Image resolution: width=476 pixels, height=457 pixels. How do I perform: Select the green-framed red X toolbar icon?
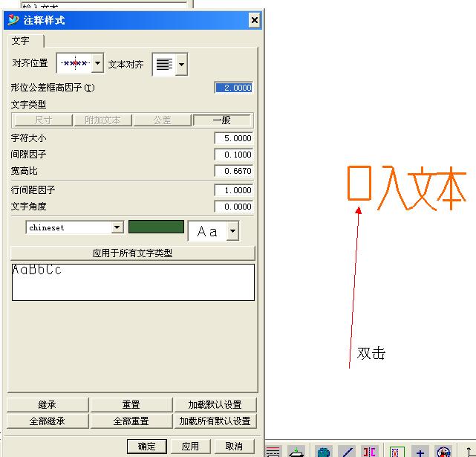click(x=397, y=452)
